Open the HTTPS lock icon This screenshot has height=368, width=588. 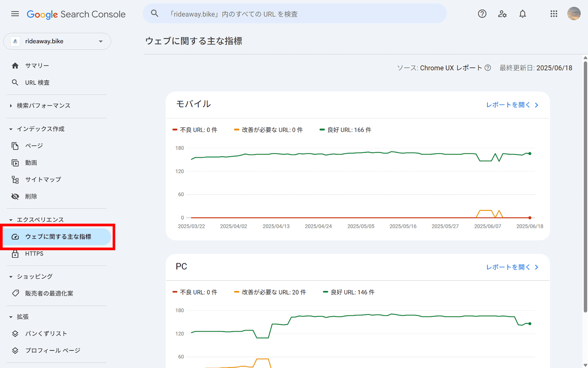(15, 254)
